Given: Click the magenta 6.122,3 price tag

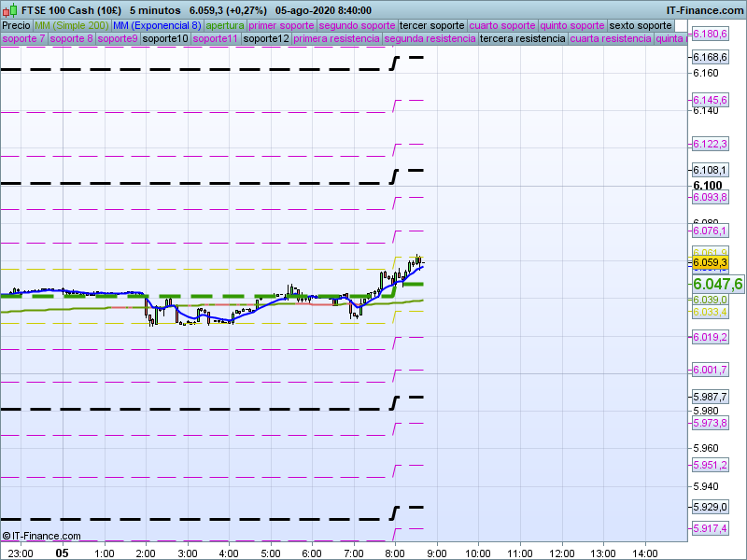Looking at the screenshot, I should click(x=710, y=144).
